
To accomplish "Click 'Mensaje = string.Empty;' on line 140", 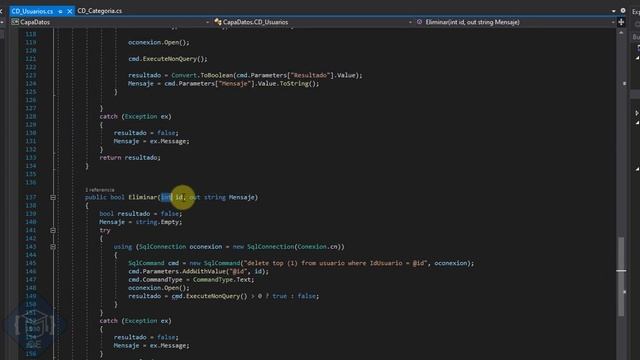I will (x=141, y=222).
